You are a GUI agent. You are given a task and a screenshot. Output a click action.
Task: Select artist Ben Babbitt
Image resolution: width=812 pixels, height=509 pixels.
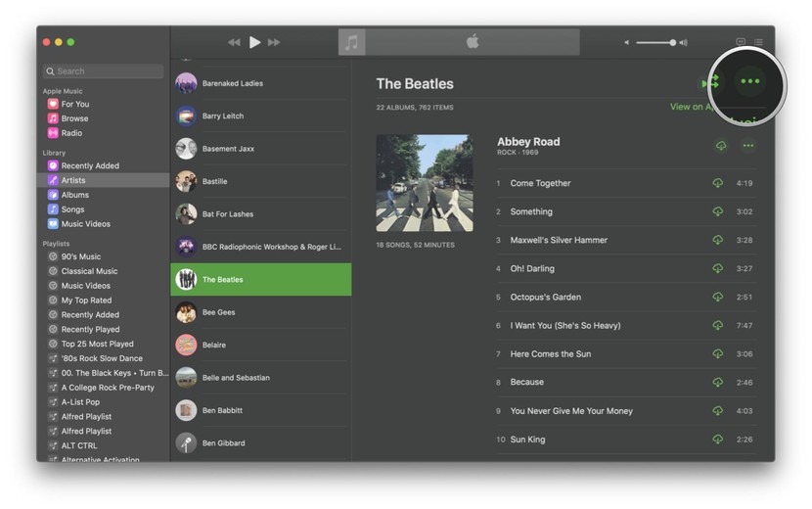point(261,410)
